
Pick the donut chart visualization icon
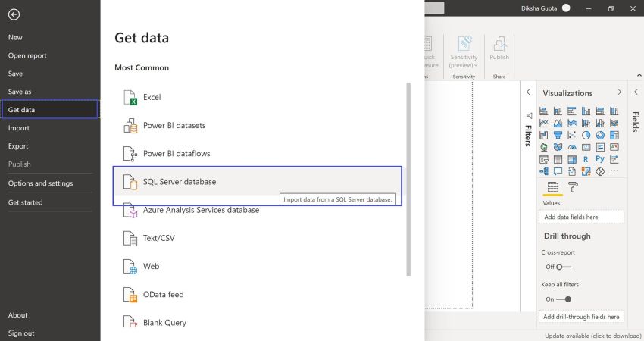(600, 135)
